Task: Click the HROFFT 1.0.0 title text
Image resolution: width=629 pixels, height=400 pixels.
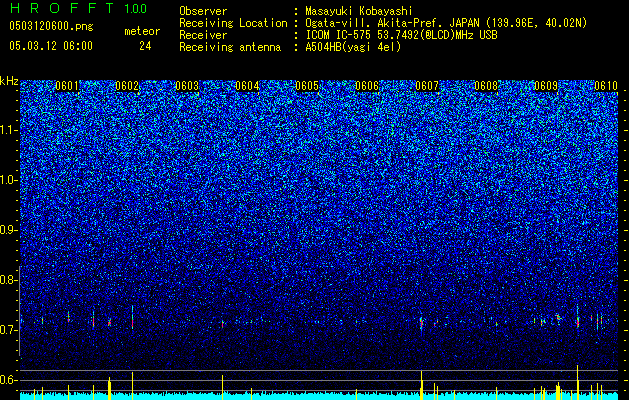Action: tap(79, 8)
